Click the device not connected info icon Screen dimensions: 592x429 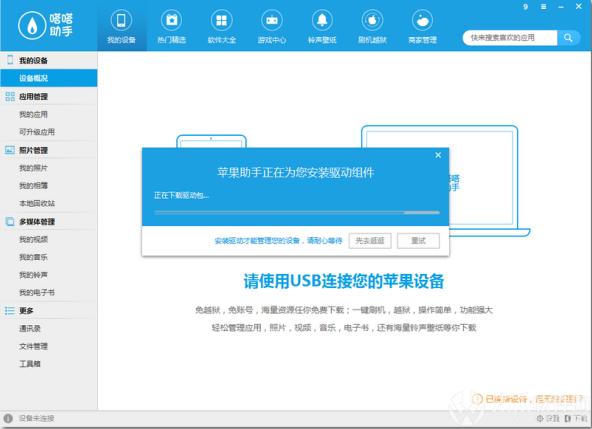(x=8, y=418)
